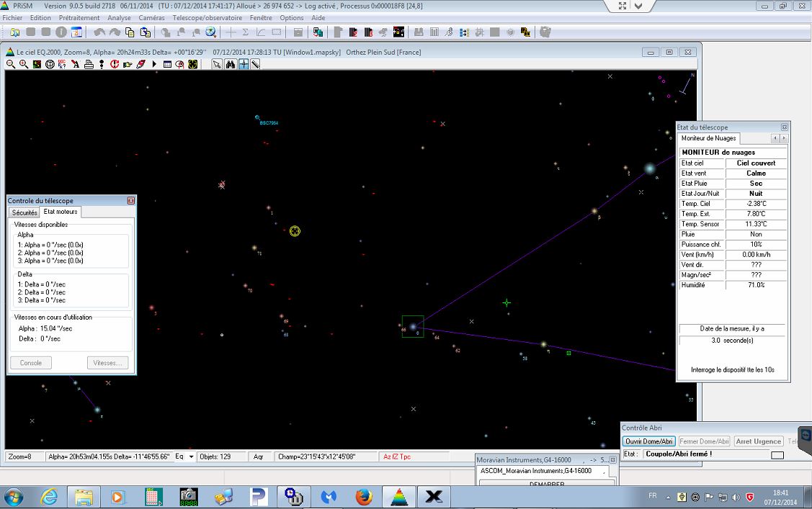Screen dimensions: 812x509
Task: Click the binoculars search icon
Action: click(231, 64)
